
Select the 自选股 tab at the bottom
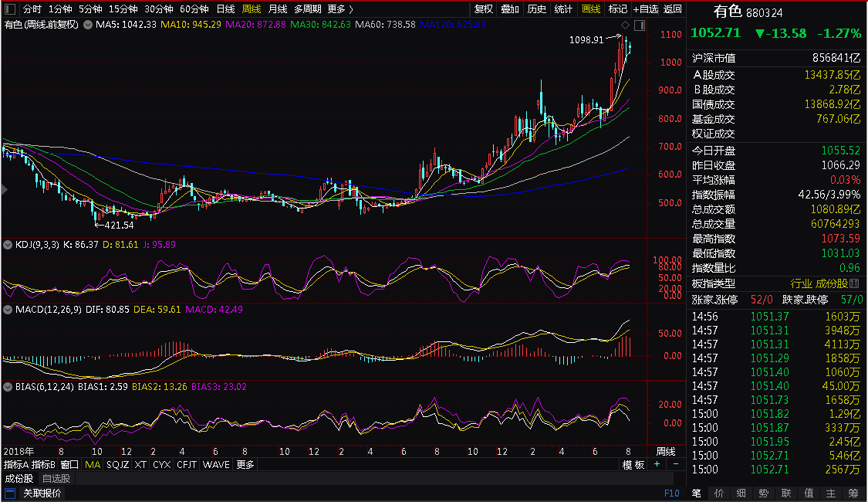tap(56, 479)
